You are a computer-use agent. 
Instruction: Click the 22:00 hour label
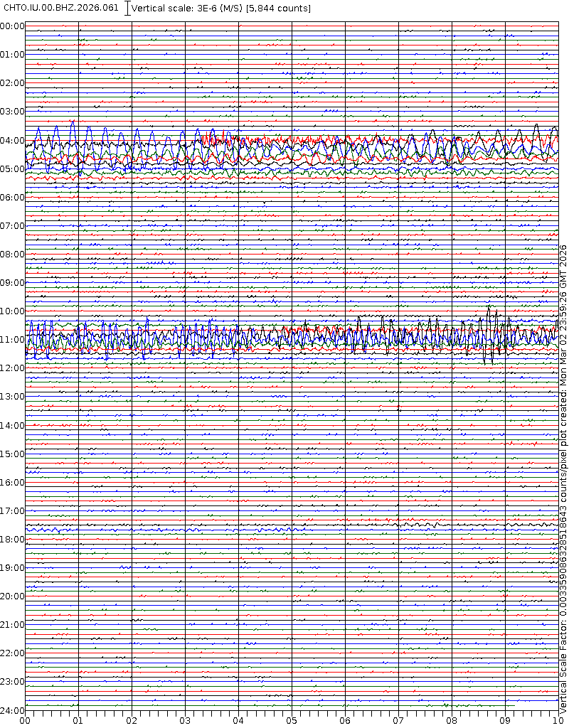12,653
